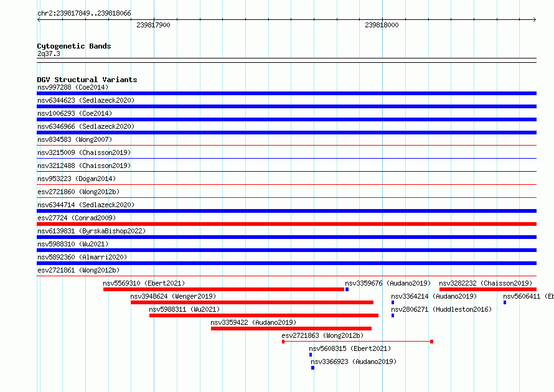Click the red bar for nsv3359422 (Audano2019)
Image resolution: width=554 pixels, height=392 pixels.
[x=291, y=329]
